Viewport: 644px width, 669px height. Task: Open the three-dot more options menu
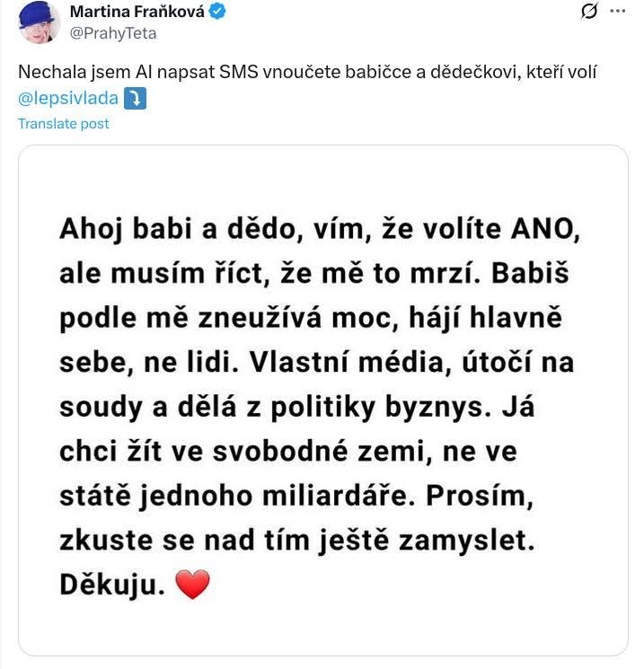tap(618, 11)
